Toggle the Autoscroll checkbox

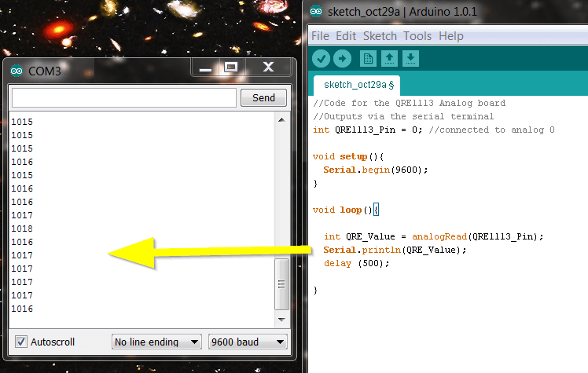(21, 342)
